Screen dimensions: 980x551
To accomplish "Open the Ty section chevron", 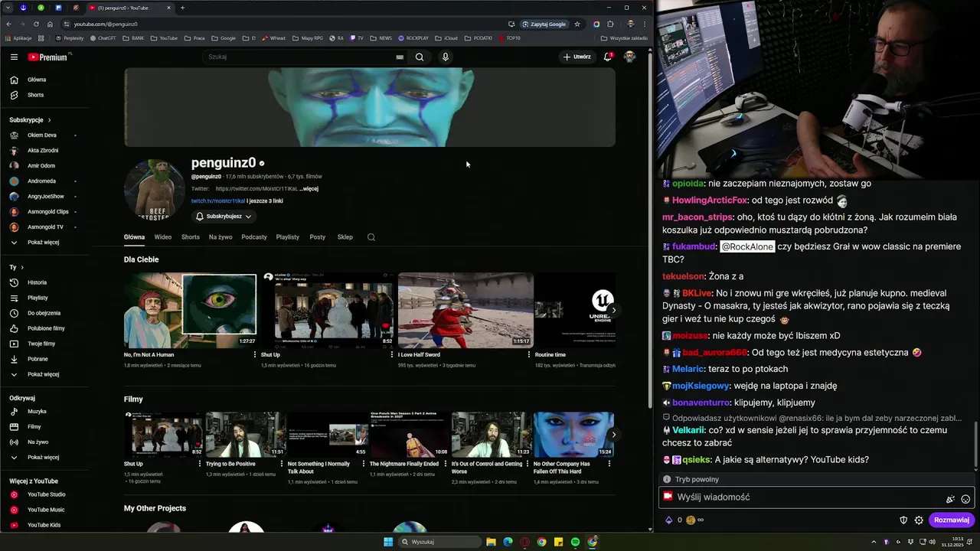I will tap(22, 267).
